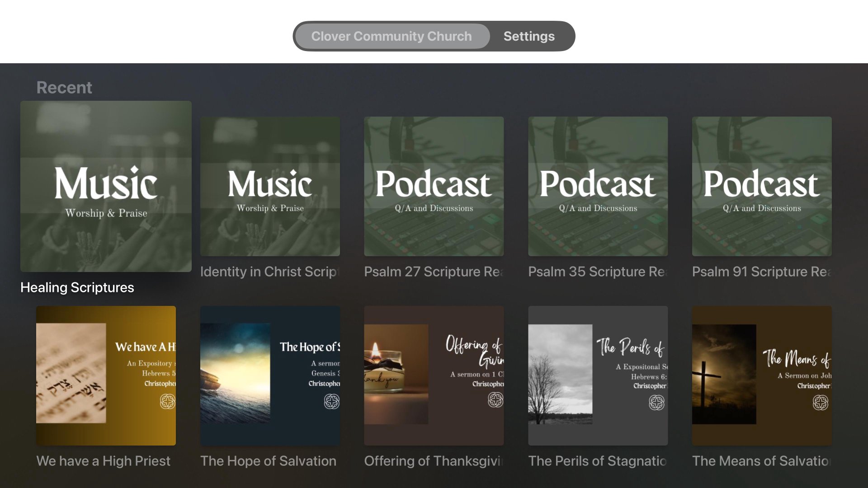868x488 pixels.
Task: Open The Means of Salvation sermon artwork
Action: pos(762,375)
